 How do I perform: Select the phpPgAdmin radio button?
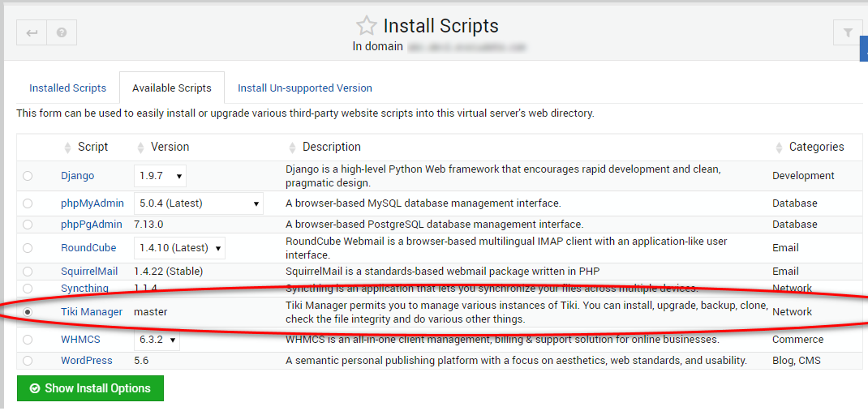(28, 225)
